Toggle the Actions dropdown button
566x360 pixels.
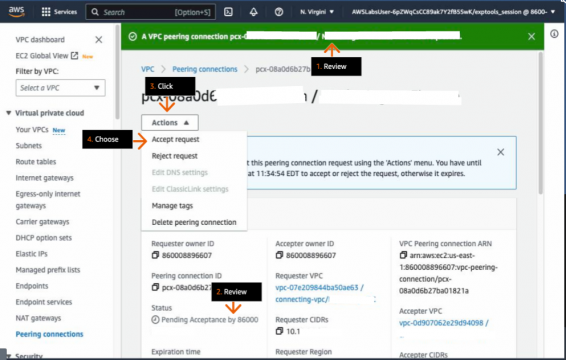170,123
